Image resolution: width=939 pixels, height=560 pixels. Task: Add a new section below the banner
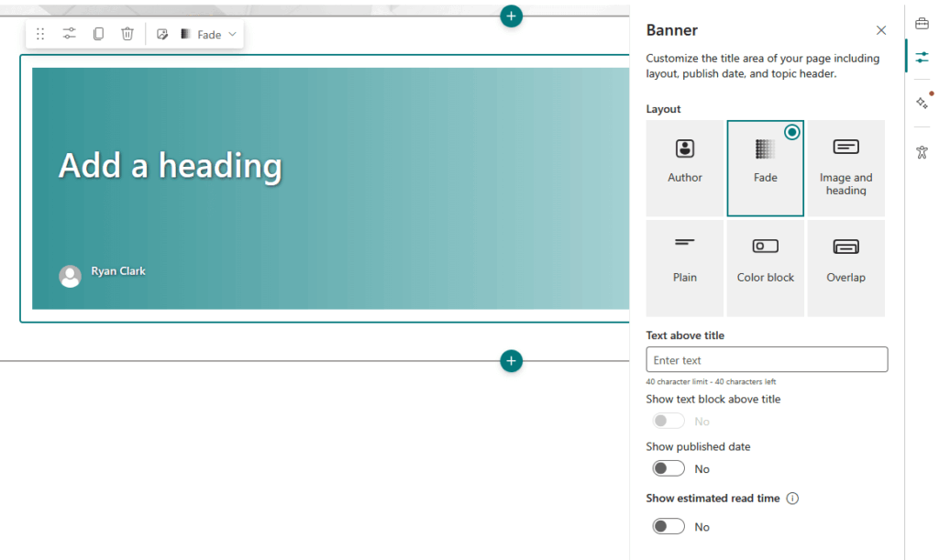[511, 361]
